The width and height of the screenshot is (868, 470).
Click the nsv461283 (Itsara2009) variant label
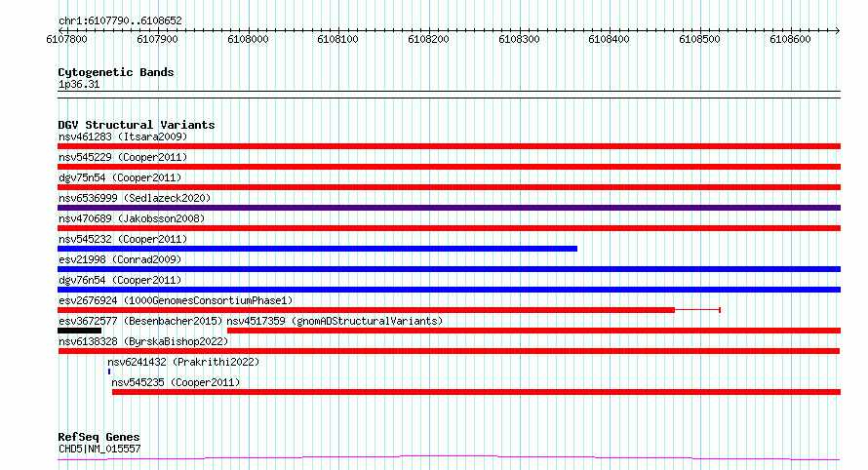[123, 137]
